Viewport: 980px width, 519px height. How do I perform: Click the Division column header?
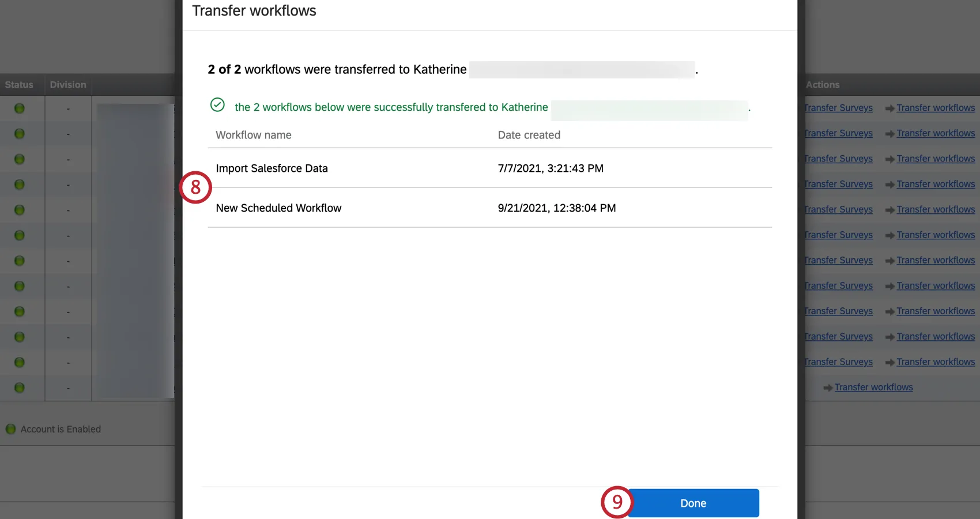68,85
